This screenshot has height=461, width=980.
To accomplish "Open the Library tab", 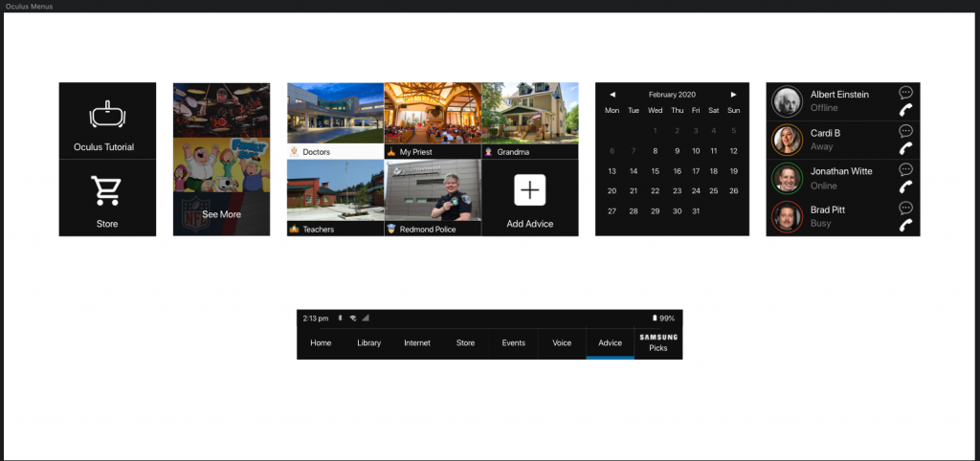I will tap(368, 343).
